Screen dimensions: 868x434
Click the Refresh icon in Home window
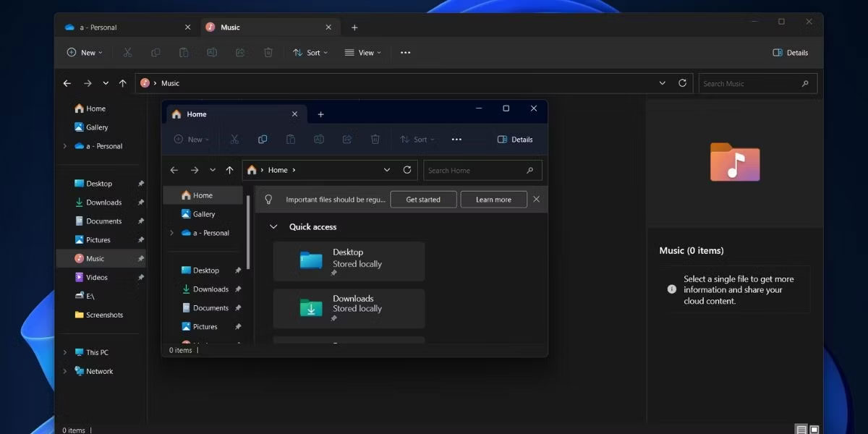[x=407, y=170]
